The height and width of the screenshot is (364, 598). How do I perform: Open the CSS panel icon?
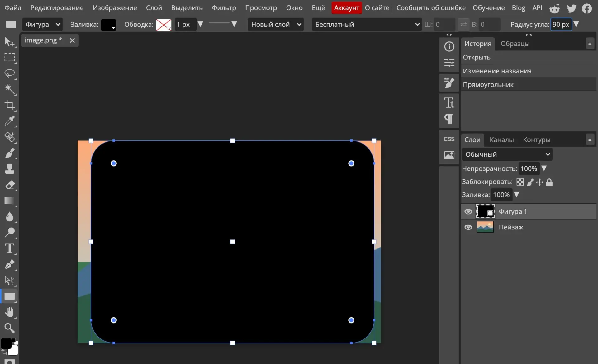449,139
